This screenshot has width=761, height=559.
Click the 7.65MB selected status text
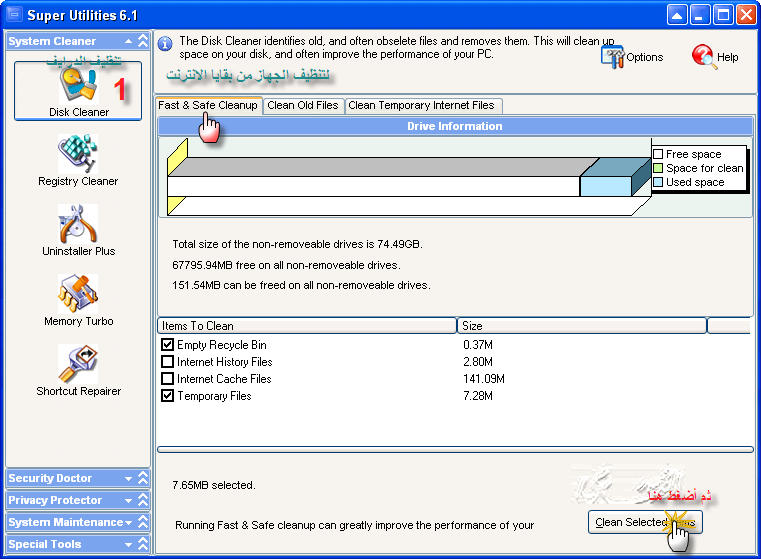(214, 485)
